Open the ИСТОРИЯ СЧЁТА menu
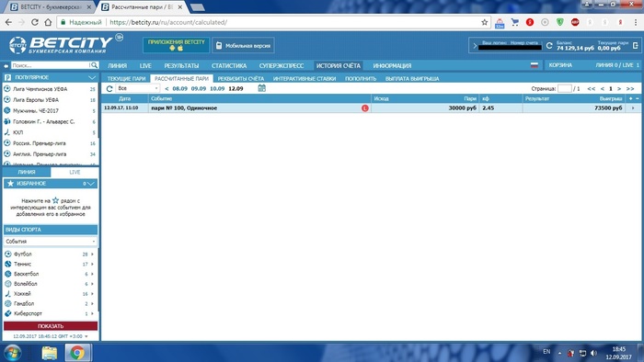The height and width of the screenshot is (362, 644). [338, 65]
